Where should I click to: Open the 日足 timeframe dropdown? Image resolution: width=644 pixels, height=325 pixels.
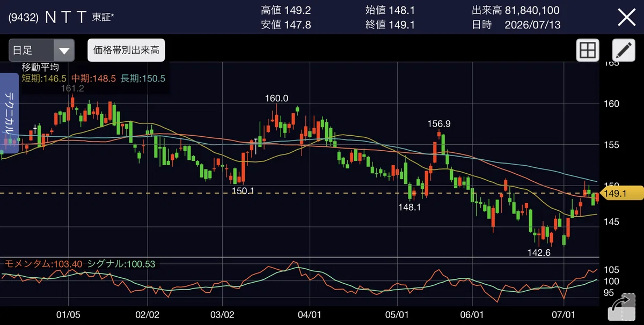pyautogui.click(x=41, y=50)
